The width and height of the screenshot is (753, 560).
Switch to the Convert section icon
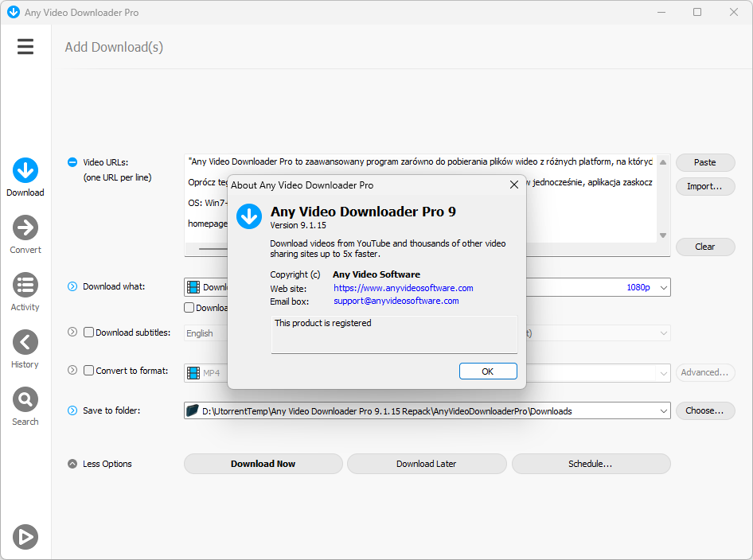pyautogui.click(x=25, y=227)
